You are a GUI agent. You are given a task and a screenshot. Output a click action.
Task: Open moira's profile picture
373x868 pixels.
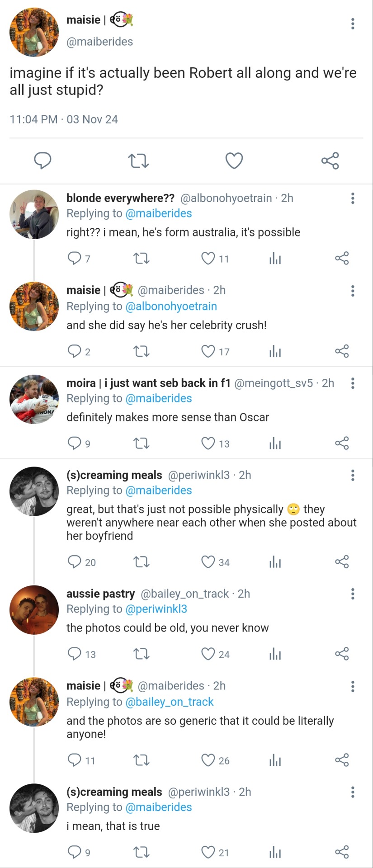pyautogui.click(x=34, y=399)
